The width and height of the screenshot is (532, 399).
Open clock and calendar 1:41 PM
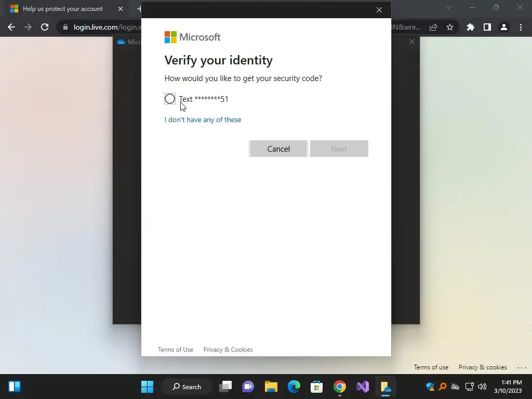[x=508, y=387]
